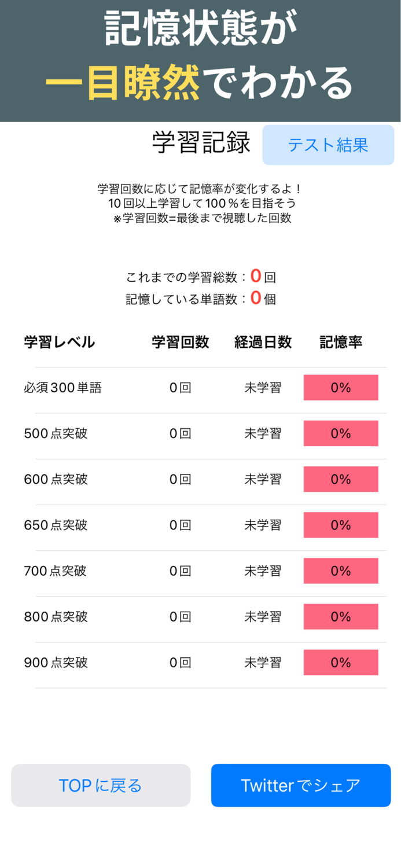Open the テスト結果 screen
The width and height of the screenshot is (401, 868).
point(328,145)
